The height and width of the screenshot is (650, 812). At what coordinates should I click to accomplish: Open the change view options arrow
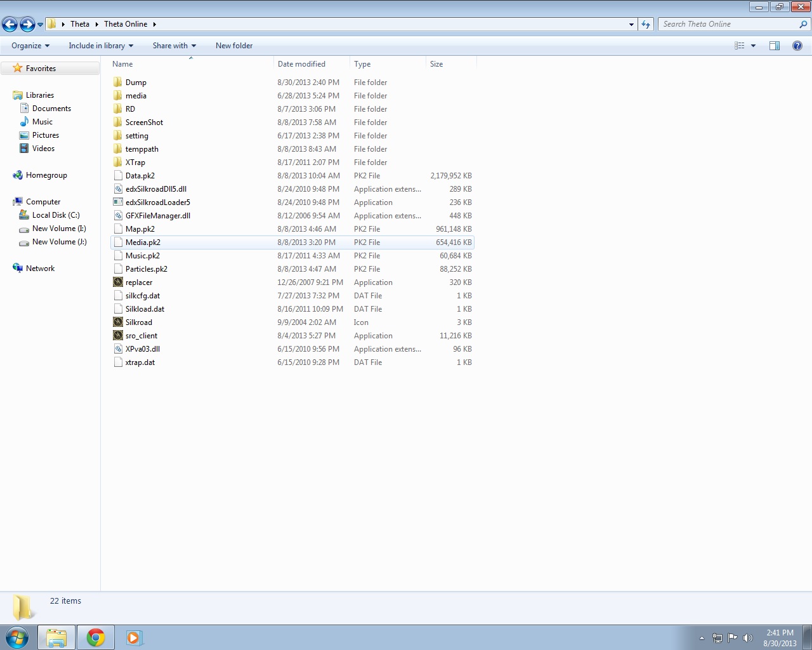click(754, 46)
